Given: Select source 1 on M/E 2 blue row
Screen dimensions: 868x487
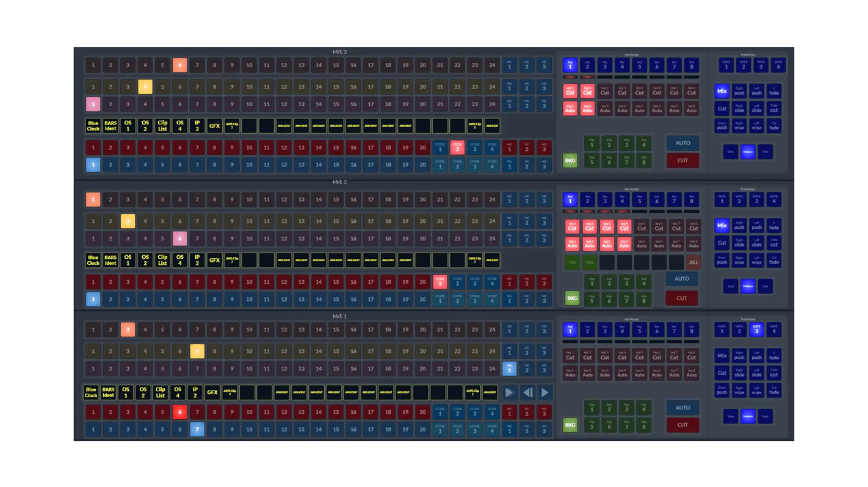Looking at the screenshot, I should point(93,300).
